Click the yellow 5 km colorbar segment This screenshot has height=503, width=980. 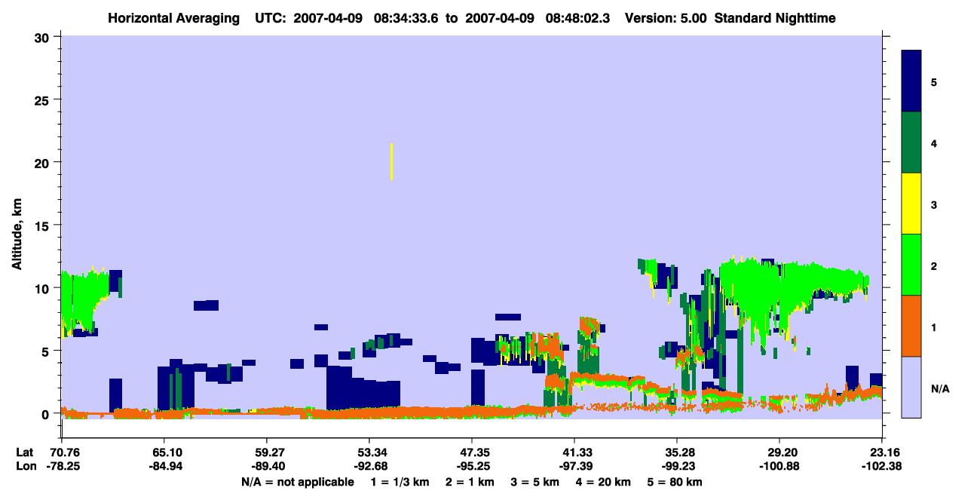point(911,204)
